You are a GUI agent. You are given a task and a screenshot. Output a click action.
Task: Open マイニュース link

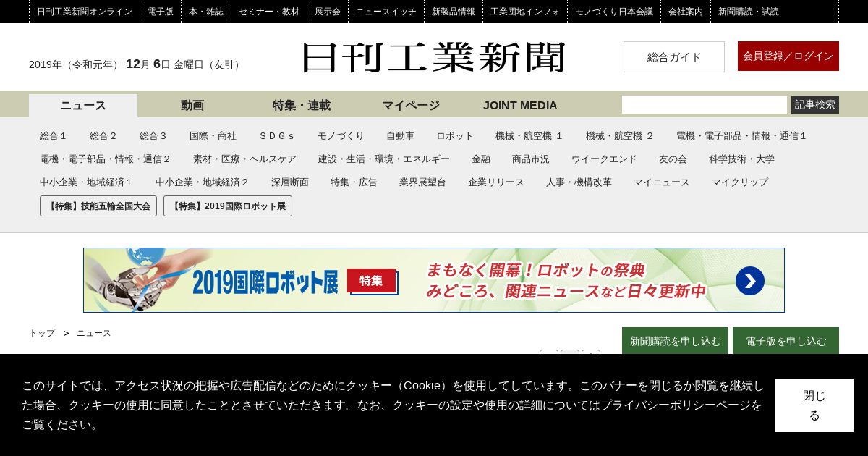click(x=662, y=182)
